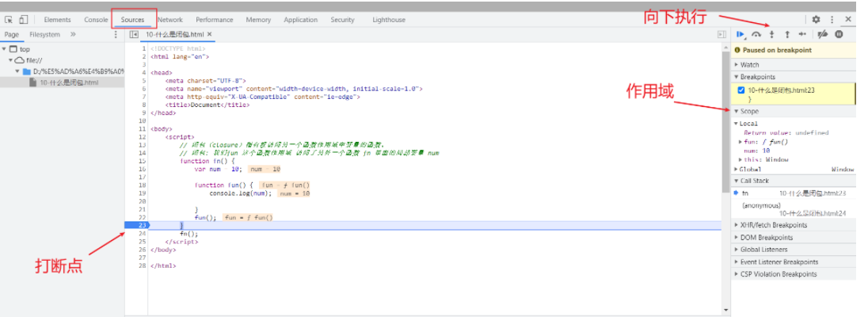Uncheck the 10-什么是闭包.html:23 breakpoint
Image resolution: width=868 pixels, height=317 pixels.
click(741, 90)
